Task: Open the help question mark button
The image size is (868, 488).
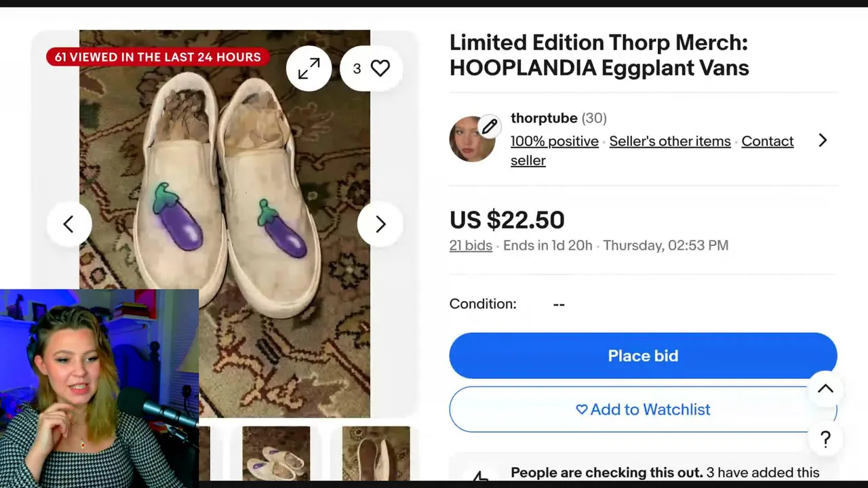Action: [x=825, y=439]
